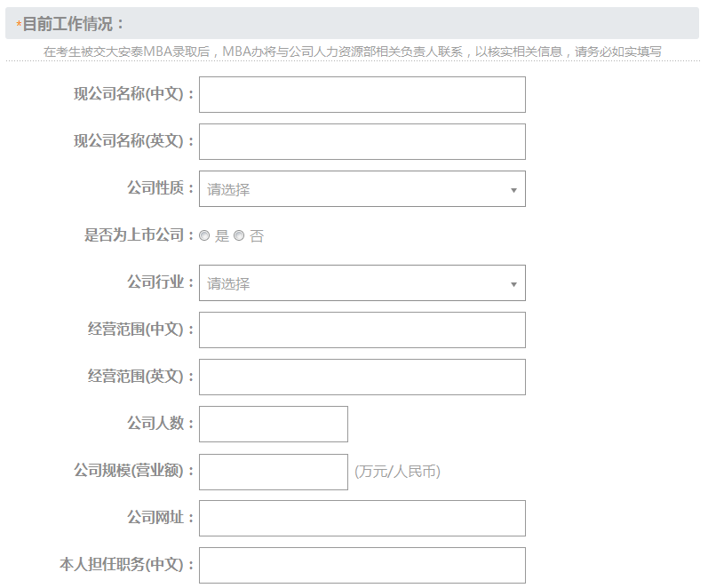
Task: Click the 公司人数 input field
Action: tap(274, 424)
